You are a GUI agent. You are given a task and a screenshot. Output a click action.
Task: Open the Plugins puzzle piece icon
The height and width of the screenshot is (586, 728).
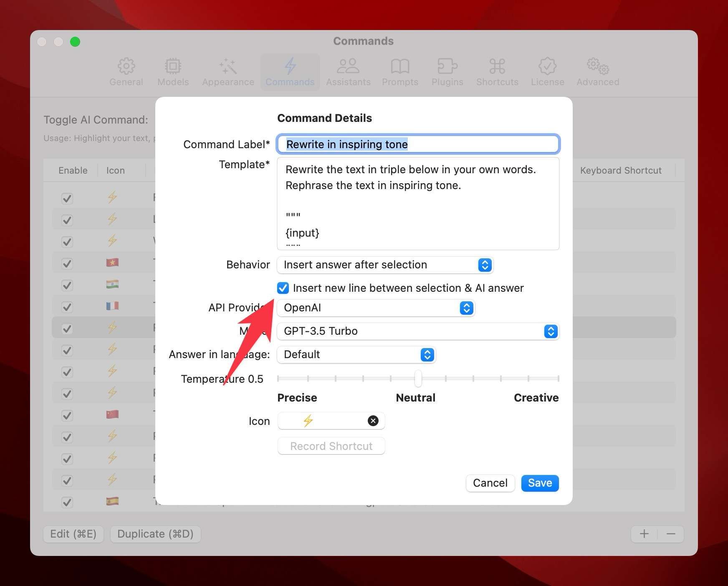pos(447,66)
